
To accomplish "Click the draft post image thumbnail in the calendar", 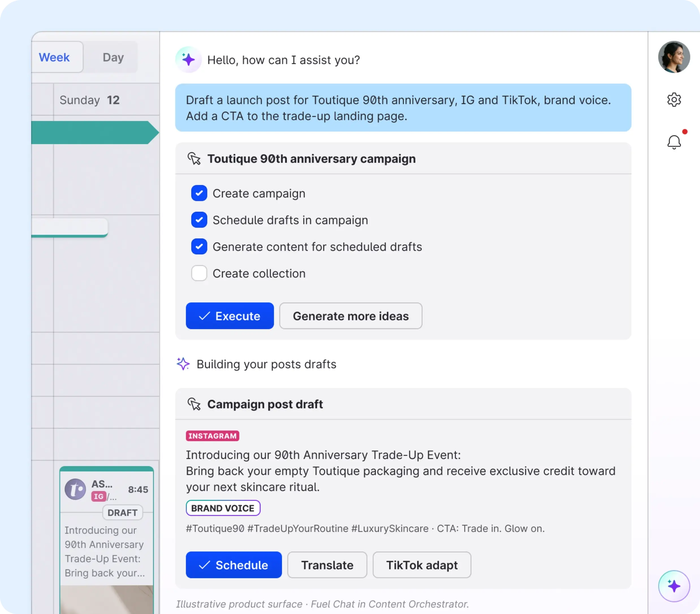I will pos(107,600).
